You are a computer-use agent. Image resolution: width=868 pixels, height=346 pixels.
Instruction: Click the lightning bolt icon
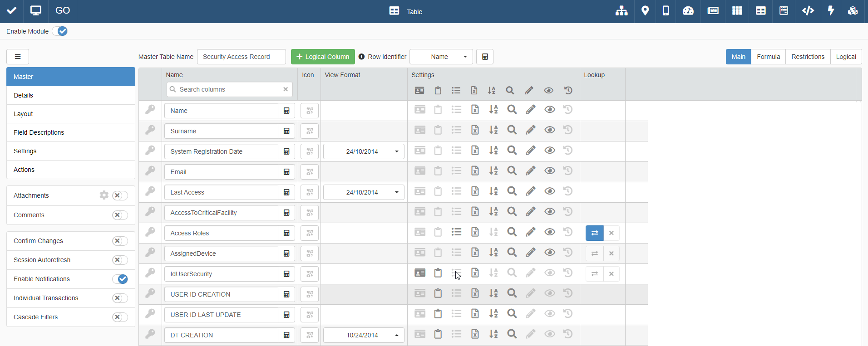click(x=831, y=11)
